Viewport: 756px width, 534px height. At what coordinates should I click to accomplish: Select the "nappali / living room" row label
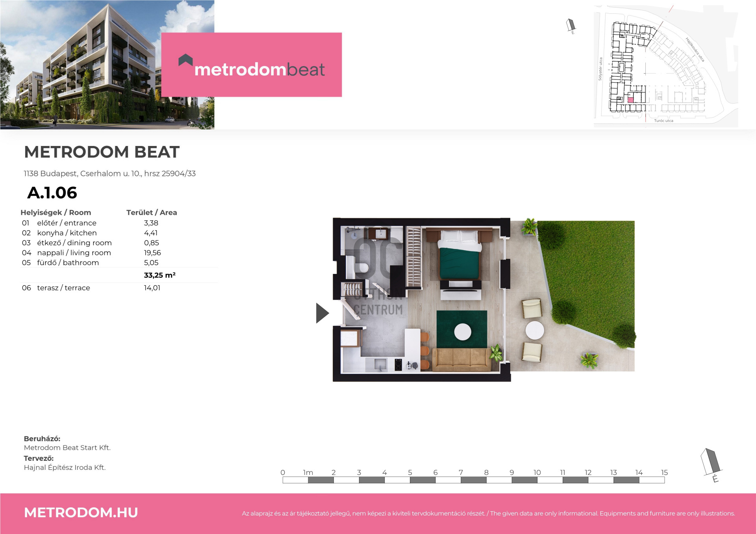(74, 253)
